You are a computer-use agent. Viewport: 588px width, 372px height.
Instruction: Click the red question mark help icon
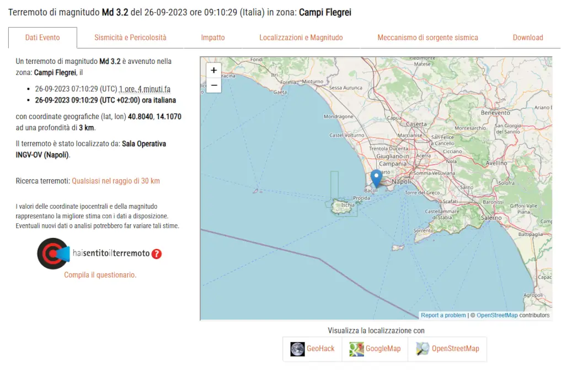pyautogui.click(x=157, y=254)
